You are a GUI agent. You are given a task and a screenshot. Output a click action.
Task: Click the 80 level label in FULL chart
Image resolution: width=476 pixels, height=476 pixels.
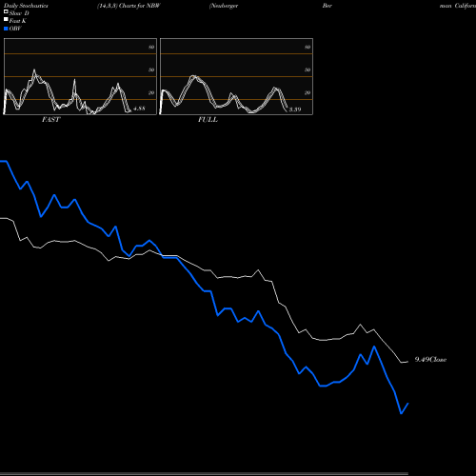click(x=307, y=47)
